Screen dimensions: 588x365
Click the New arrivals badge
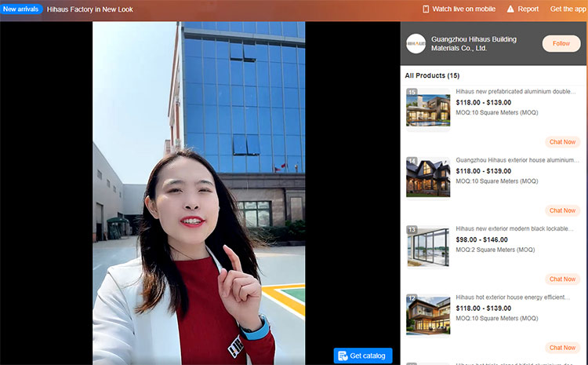pos(21,9)
